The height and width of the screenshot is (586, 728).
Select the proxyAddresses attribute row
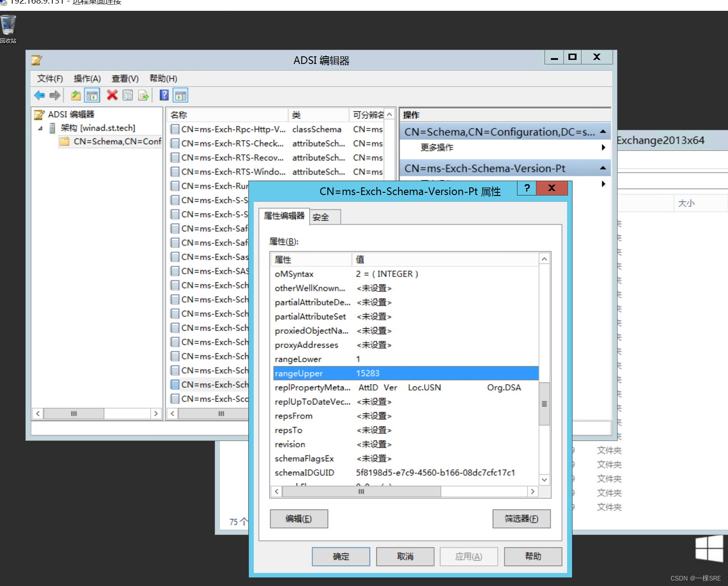click(x=406, y=345)
